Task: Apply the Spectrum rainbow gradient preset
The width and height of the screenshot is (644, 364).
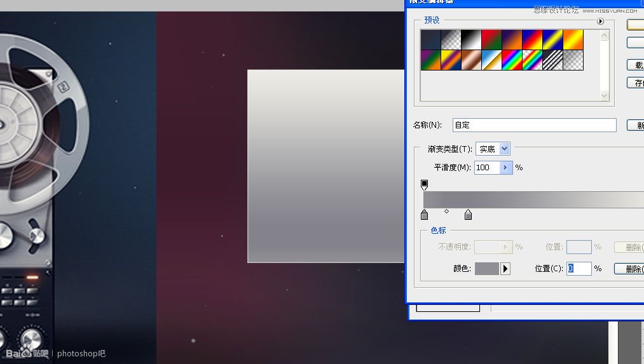Action: 512,60
